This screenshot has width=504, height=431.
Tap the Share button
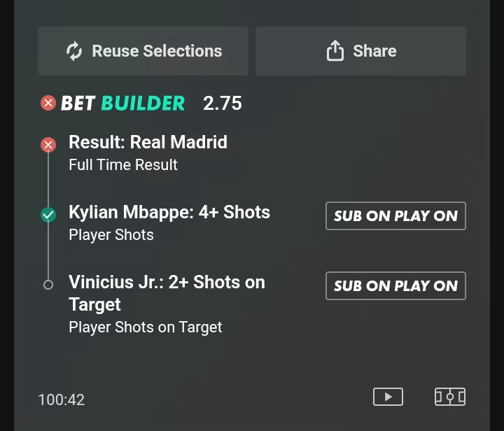coord(360,51)
